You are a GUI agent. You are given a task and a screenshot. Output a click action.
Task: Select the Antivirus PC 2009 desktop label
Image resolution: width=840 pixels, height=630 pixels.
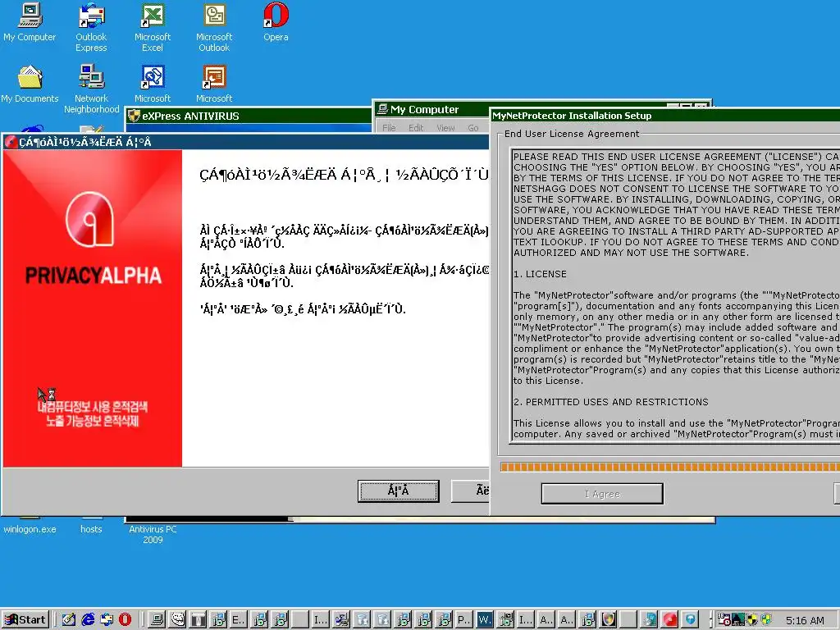[153, 535]
